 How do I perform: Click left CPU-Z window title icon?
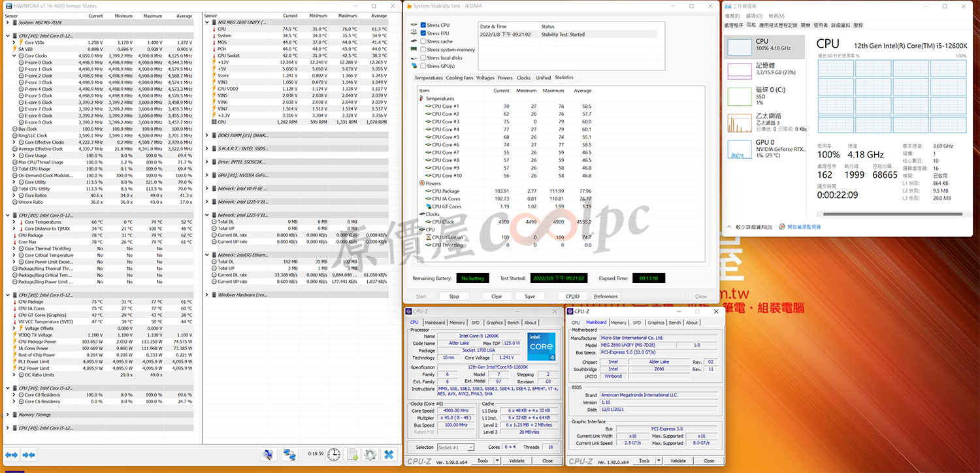[409, 312]
